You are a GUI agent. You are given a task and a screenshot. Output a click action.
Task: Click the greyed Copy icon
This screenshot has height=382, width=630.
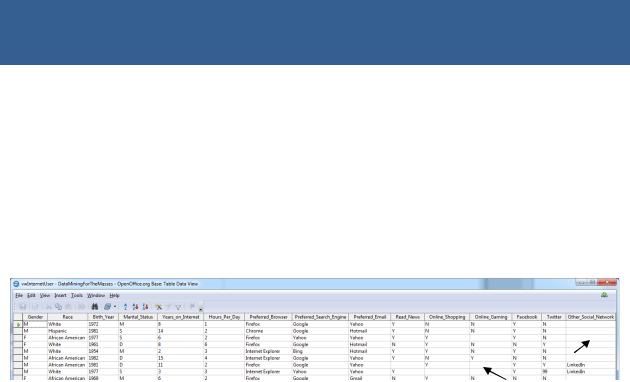point(59,307)
